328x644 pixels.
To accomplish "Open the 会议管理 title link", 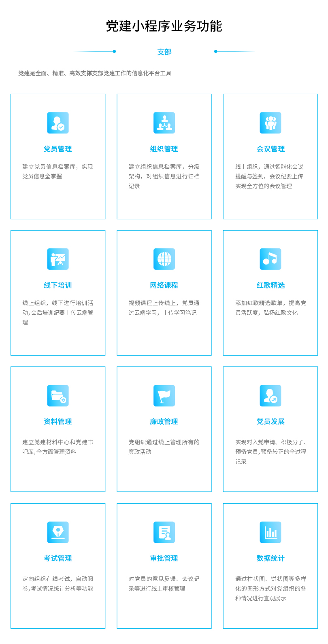I will click(270, 149).
